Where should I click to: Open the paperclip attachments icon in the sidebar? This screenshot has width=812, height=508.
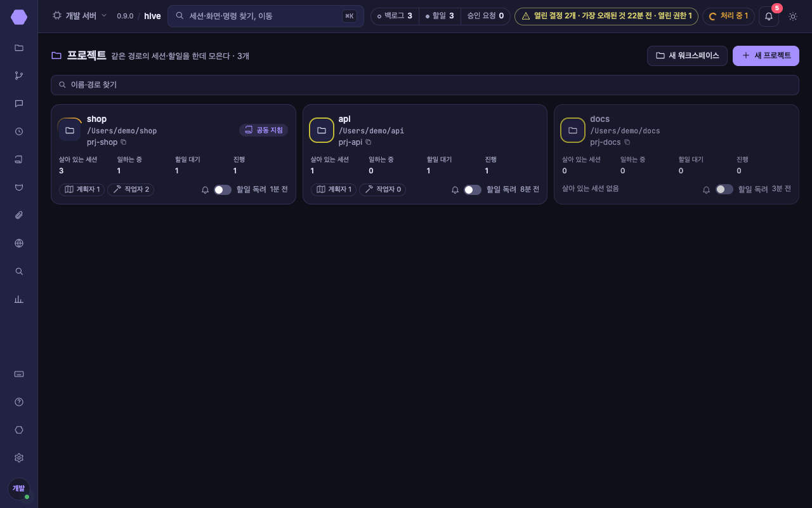click(x=19, y=215)
